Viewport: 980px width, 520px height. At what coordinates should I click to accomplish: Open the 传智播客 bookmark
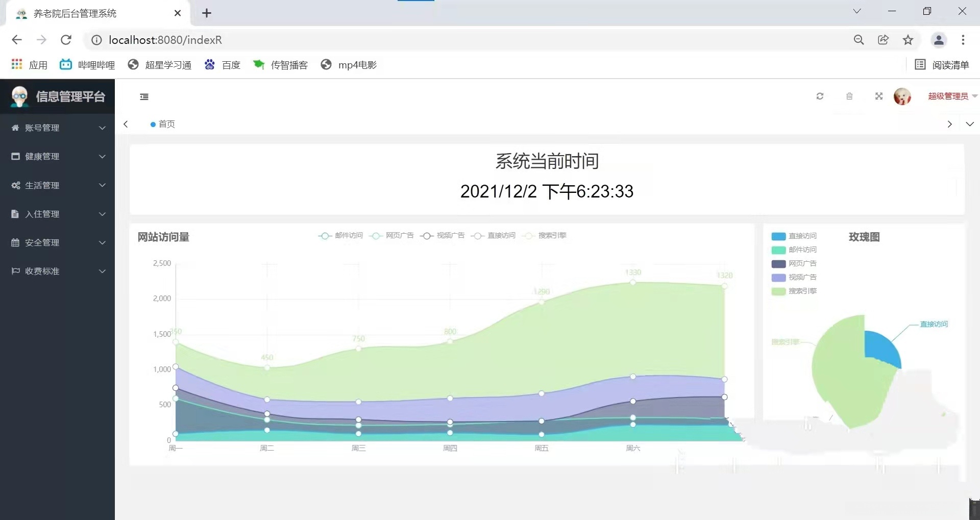point(281,65)
